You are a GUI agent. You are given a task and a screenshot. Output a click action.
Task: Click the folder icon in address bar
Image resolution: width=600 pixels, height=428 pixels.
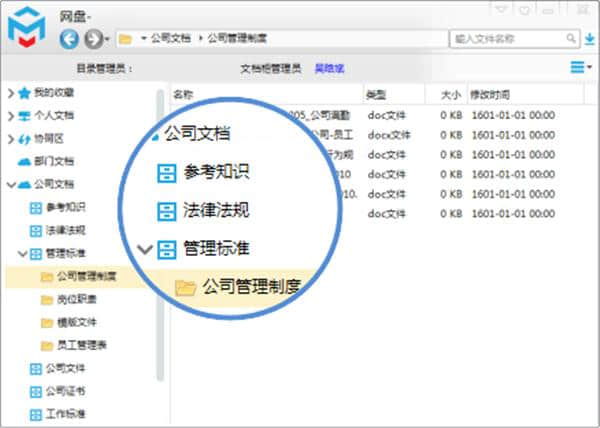pyautogui.click(x=125, y=39)
